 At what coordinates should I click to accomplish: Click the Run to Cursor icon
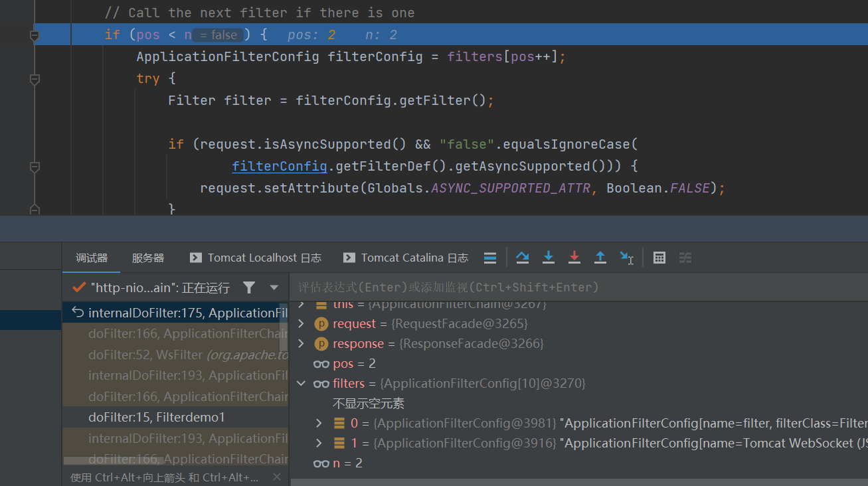pyautogui.click(x=626, y=258)
